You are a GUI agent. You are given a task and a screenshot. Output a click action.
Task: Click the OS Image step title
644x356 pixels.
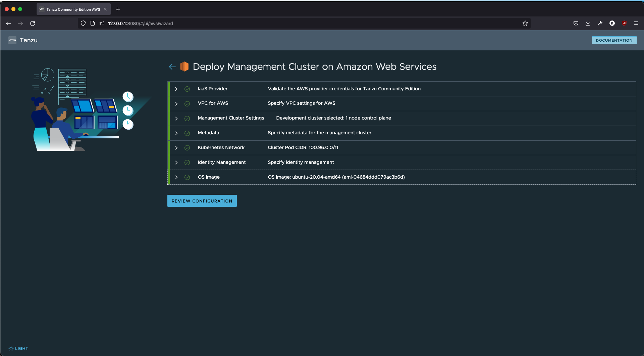[209, 177]
